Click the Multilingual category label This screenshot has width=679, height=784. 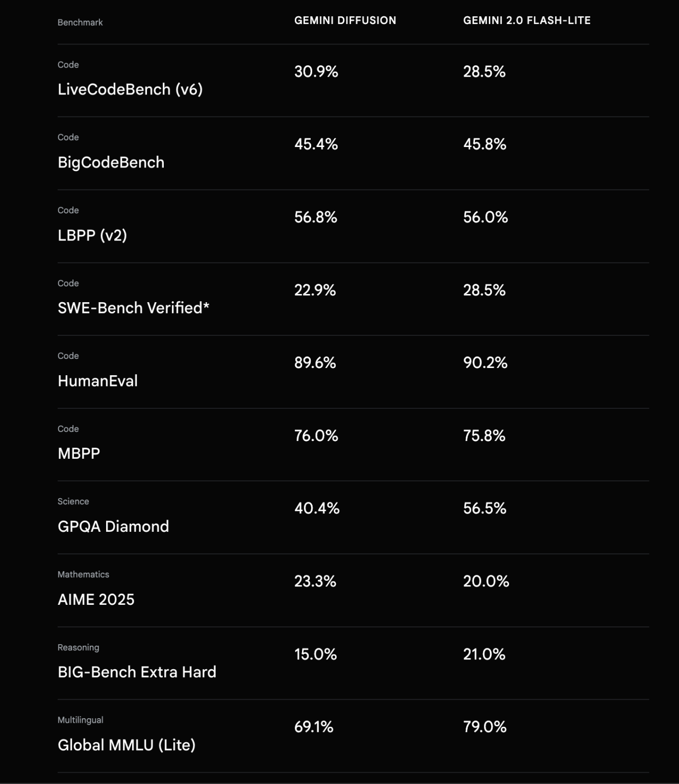click(80, 720)
